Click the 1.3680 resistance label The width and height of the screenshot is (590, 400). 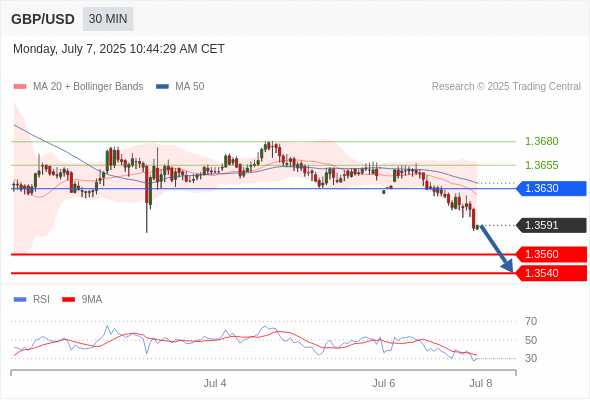541,141
